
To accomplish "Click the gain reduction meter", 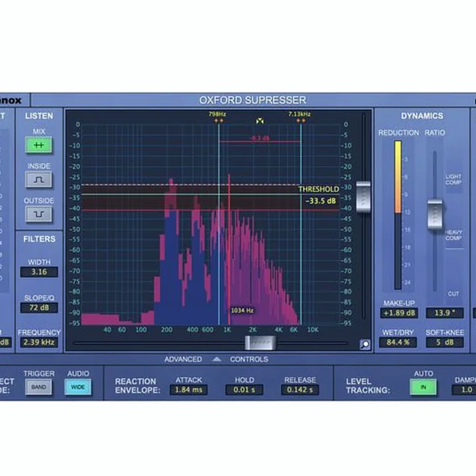I will coord(398,215).
